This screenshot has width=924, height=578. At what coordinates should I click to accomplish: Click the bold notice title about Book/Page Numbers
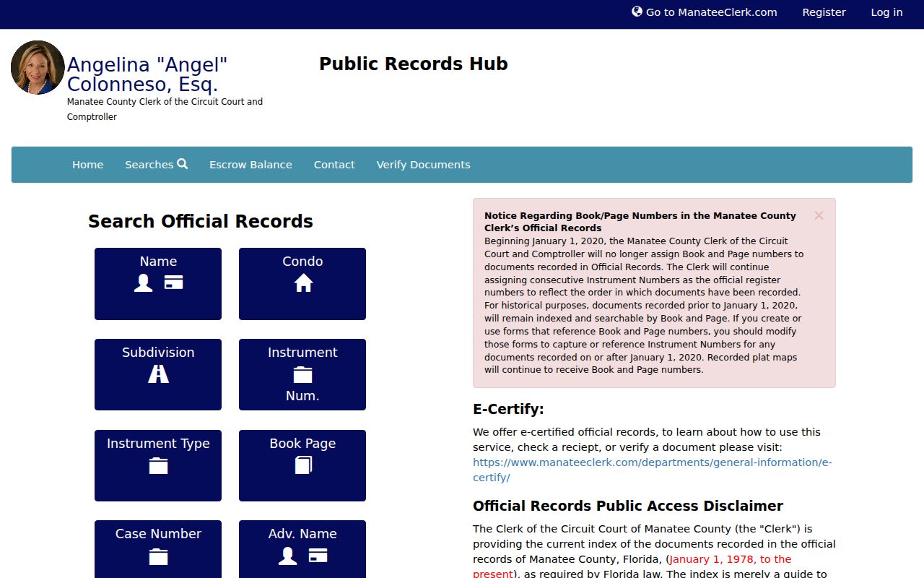[640, 222]
